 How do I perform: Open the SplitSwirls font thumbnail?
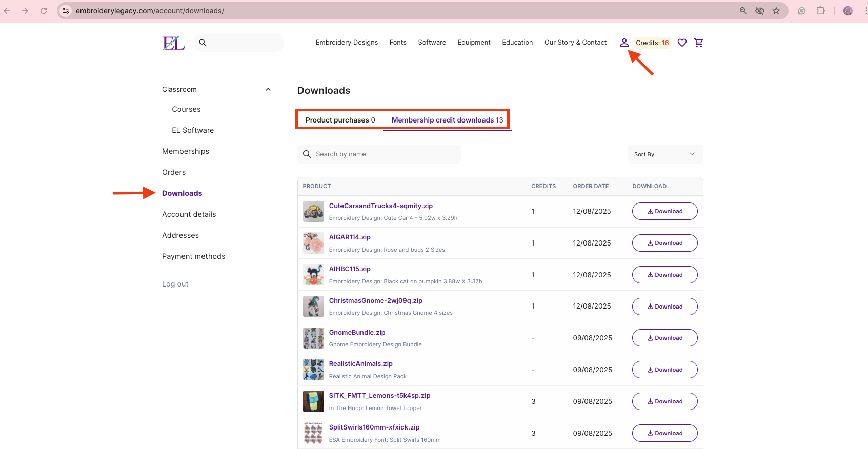coord(313,433)
